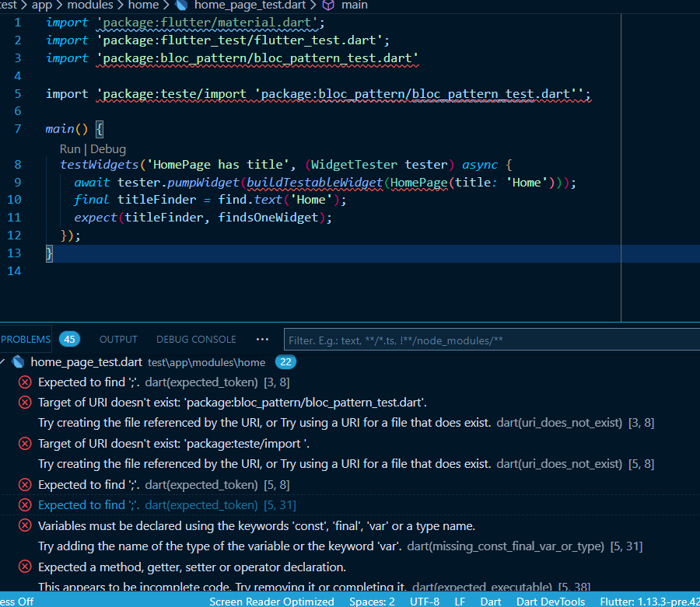Click 'pumpWidget' method call
Screen dimensions: 700x607
203,183
